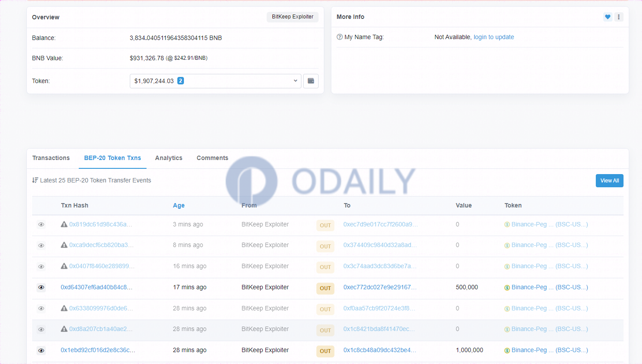Screen dimensions: 642x364
Task: Toggle eye preview for 0x1ebd92cf016d2e8c36c row
Action: pos(41,350)
